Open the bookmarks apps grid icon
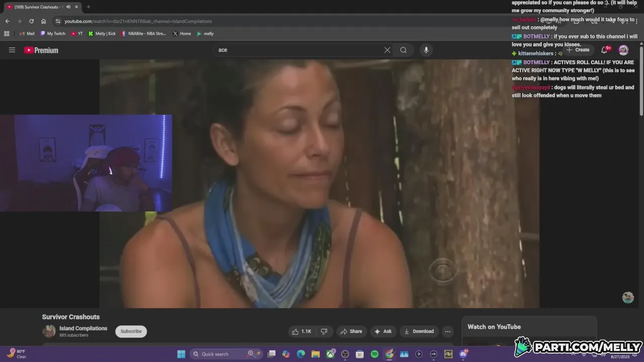Viewport: 644px width, 362px height. pos(7,34)
